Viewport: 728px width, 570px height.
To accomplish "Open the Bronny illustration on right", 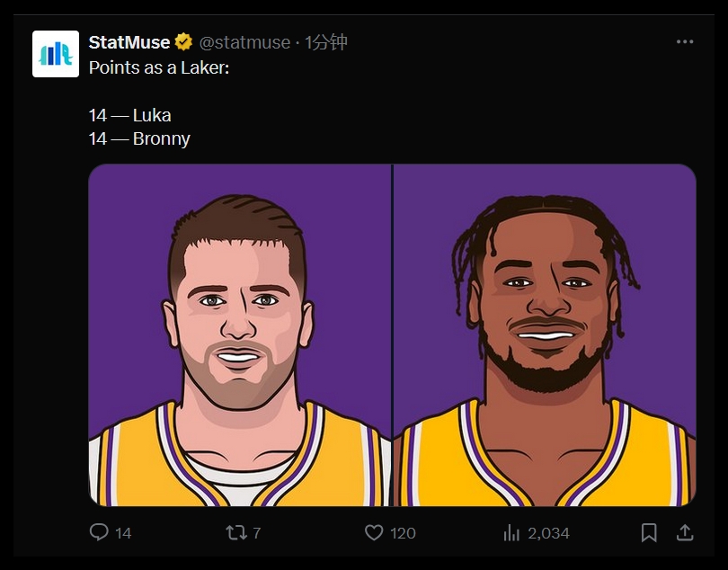I will pyautogui.click(x=545, y=334).
